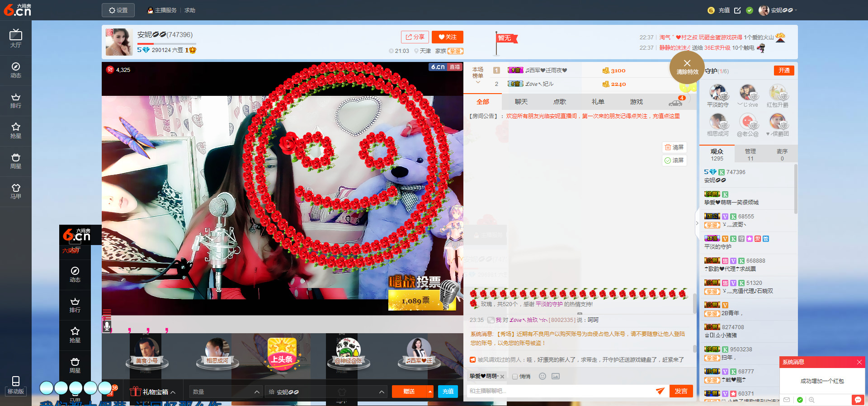
Task: Toggle the 悄悄 whisper checkbox
Action: [515, 377]
